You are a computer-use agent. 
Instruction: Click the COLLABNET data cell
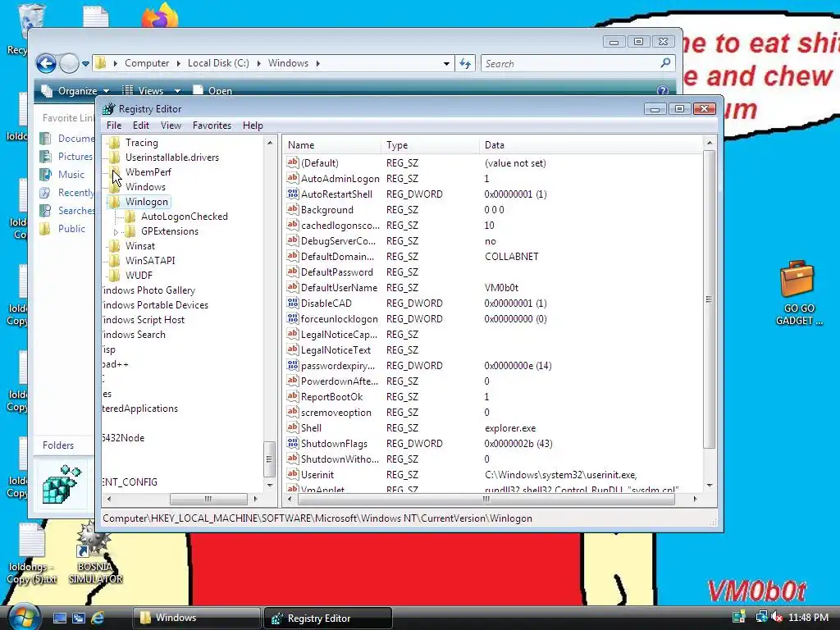click(x=511, y=256)
